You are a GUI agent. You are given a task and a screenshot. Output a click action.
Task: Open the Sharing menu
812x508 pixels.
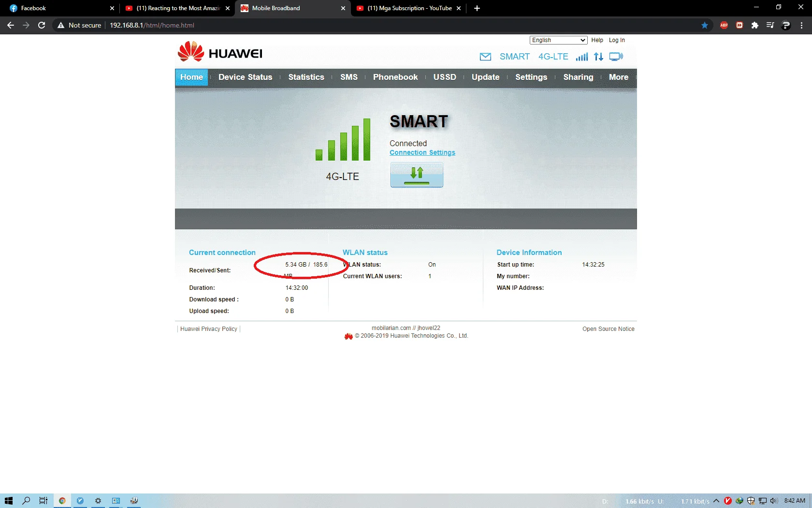coord(578,77)
